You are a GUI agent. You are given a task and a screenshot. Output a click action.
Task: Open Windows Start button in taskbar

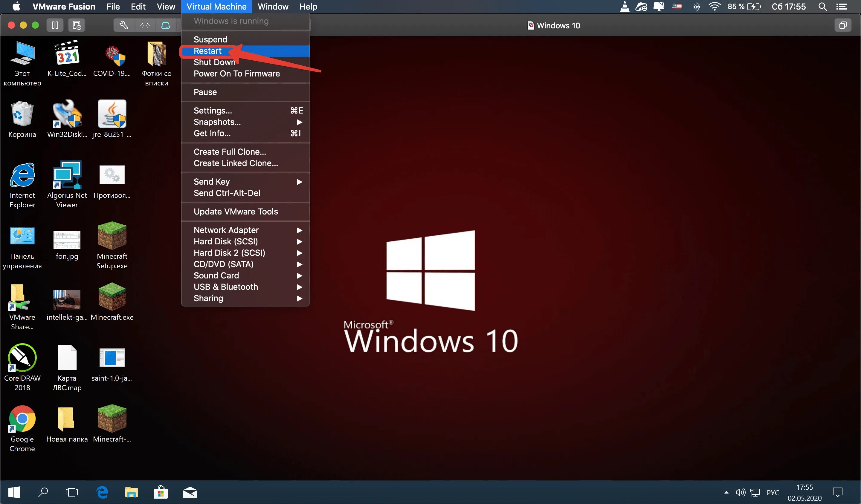point(14,492)
